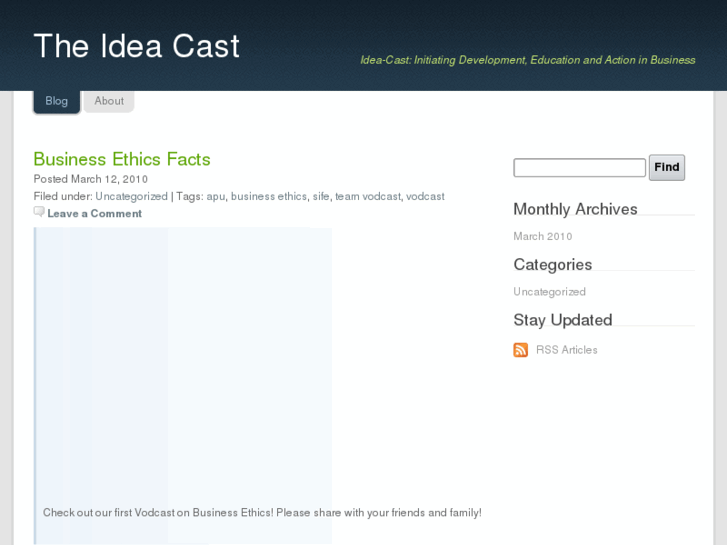Click the Idea-Cast tagline in header
Screen dimensions: 727x545
pyautogui.click(x=527, y=60)
